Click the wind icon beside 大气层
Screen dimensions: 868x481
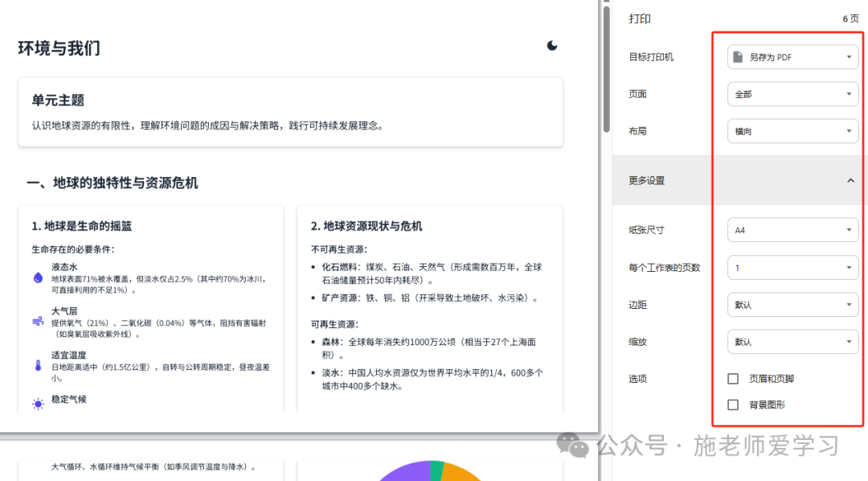(39, 322)
